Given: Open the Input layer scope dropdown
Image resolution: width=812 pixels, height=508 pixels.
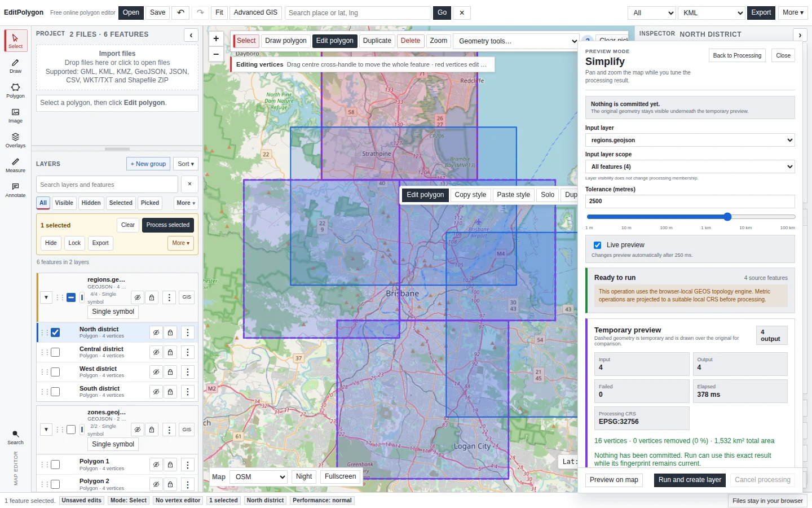Looking at the screenshot, I should (x=690, y=167).
